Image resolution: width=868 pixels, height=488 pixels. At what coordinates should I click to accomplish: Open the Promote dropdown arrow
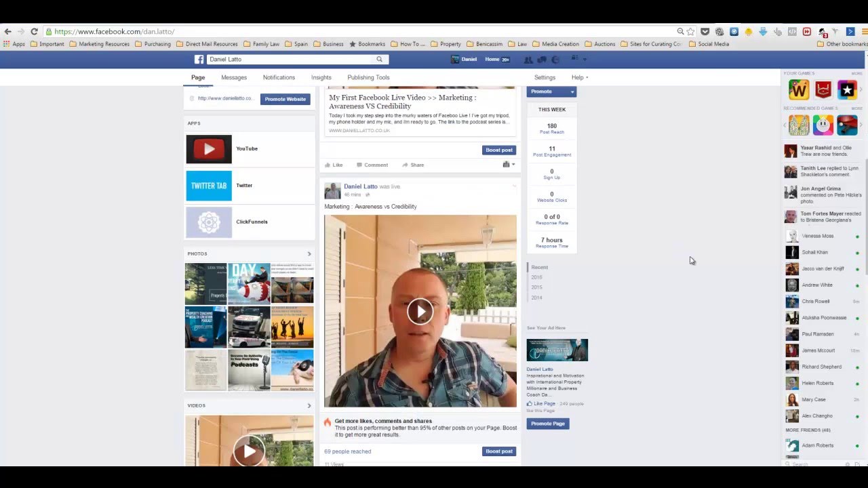click(x=572, y=92)
